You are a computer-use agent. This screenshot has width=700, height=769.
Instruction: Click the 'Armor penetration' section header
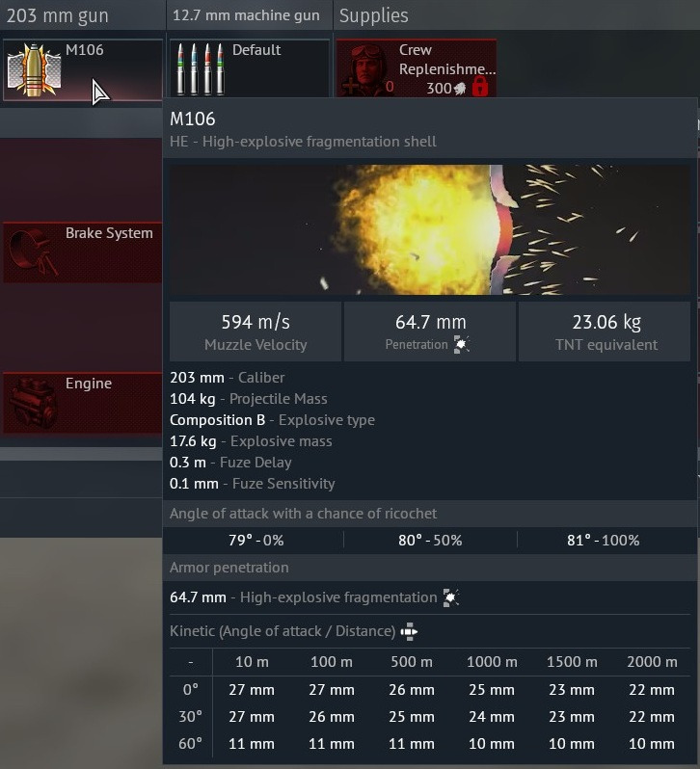tap(229, 568)
